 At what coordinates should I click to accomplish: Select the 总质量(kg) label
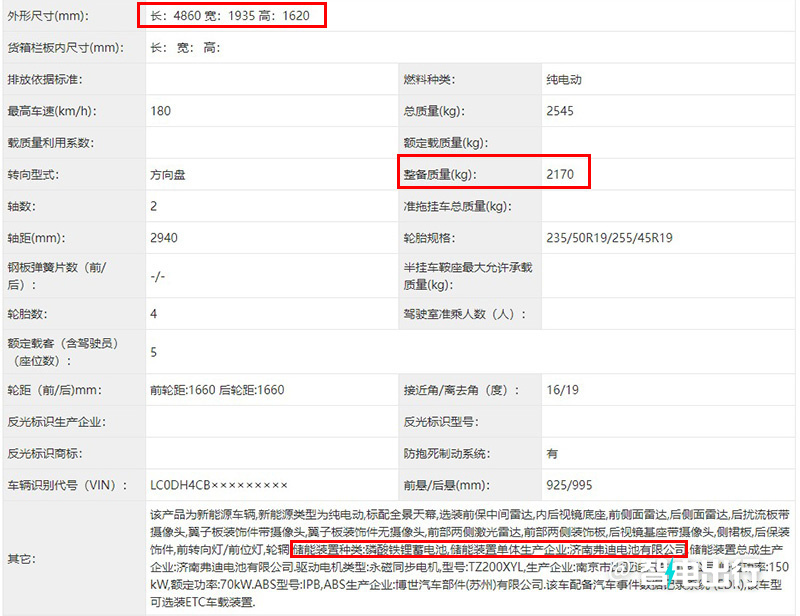(434, 111)
